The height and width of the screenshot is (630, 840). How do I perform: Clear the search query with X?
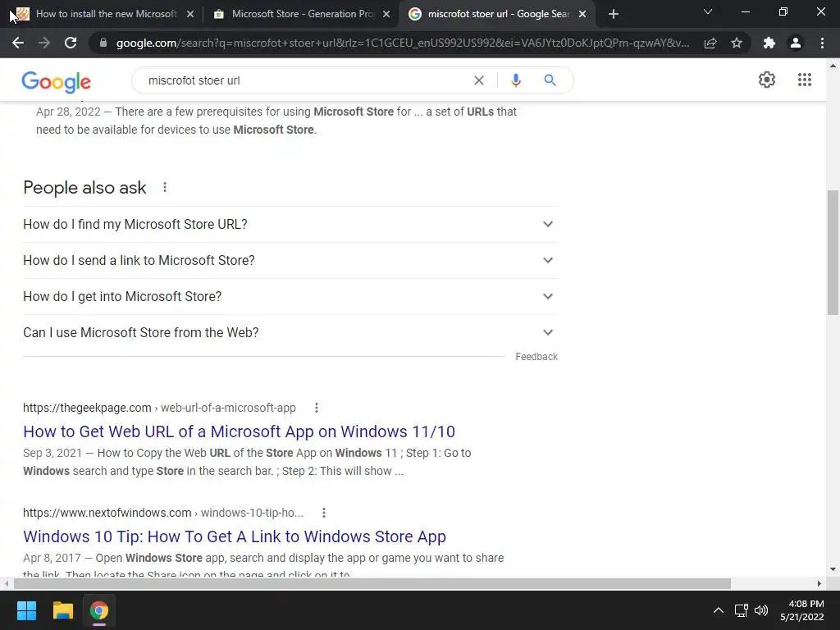click(479, 80)
